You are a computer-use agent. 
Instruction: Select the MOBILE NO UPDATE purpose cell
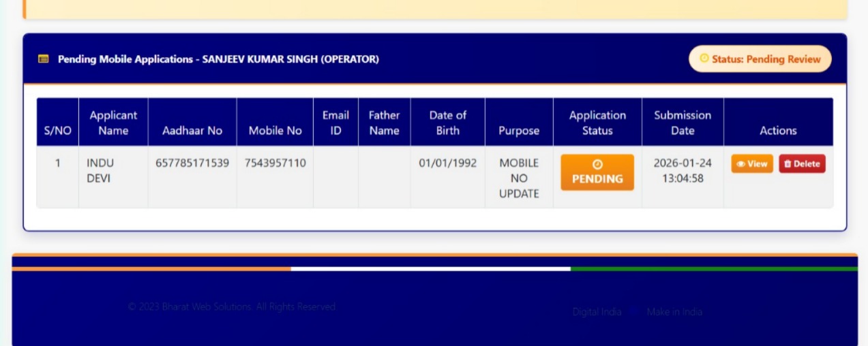click(x=519, y=178)
